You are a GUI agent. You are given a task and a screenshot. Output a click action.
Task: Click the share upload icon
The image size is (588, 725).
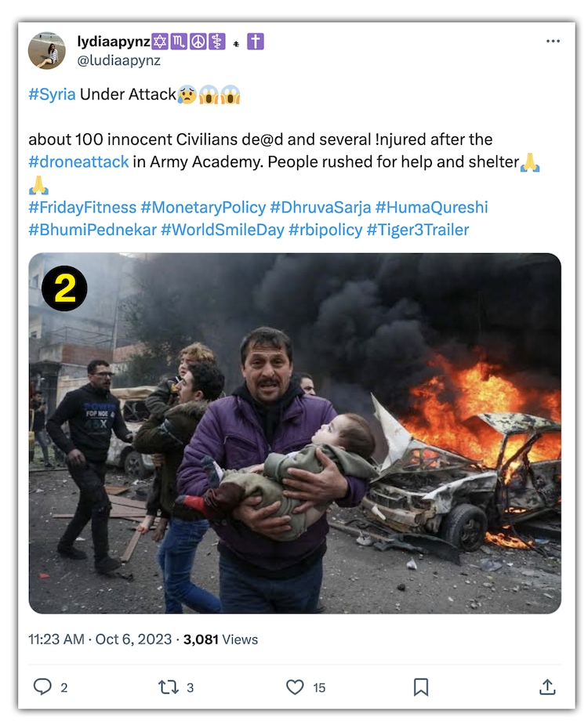pos(547,687)
